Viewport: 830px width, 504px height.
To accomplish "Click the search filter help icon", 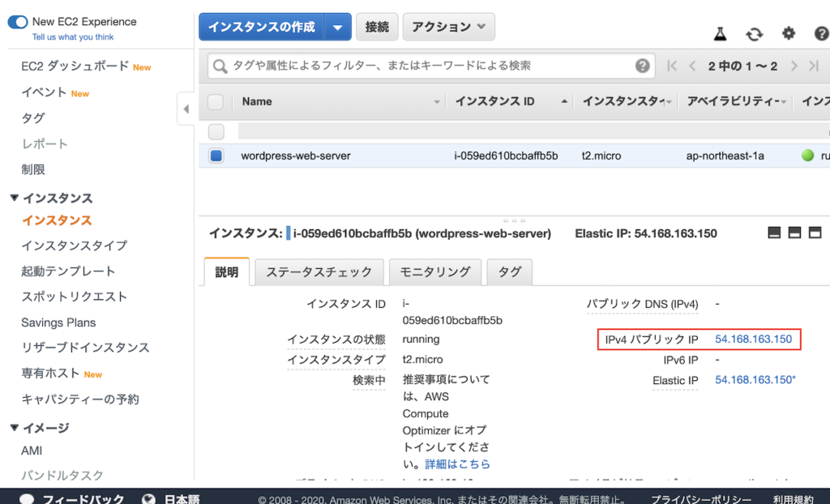I will coord(643,66).
